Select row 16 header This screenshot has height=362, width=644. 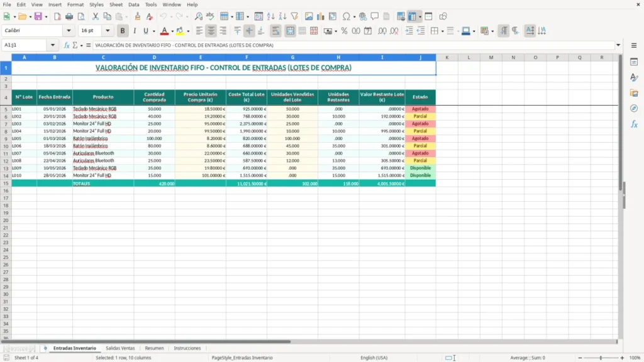coord(6,191)
